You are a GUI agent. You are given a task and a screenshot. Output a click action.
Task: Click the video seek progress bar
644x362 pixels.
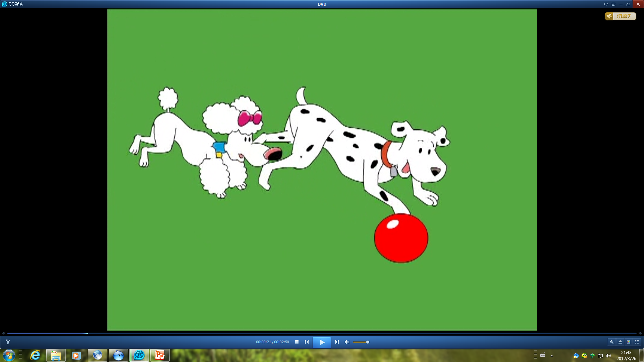tap(322, 333)
